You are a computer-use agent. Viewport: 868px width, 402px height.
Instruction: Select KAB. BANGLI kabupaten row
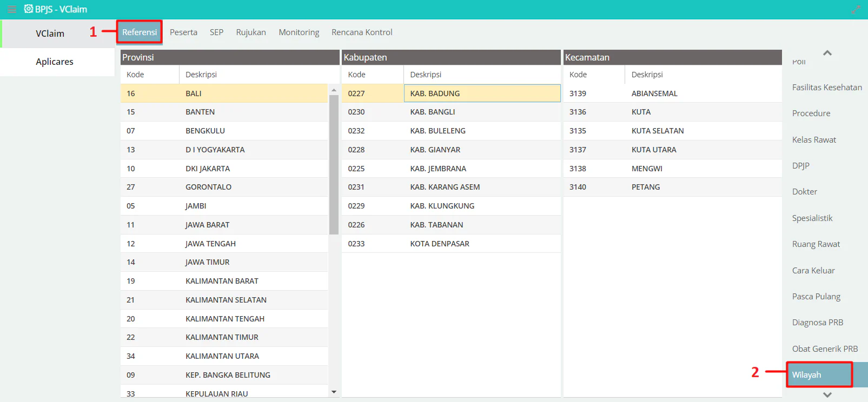click(x=451, y=112)
